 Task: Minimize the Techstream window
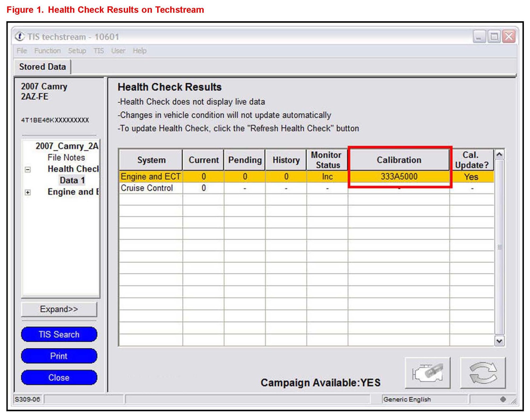pos(479,37)
